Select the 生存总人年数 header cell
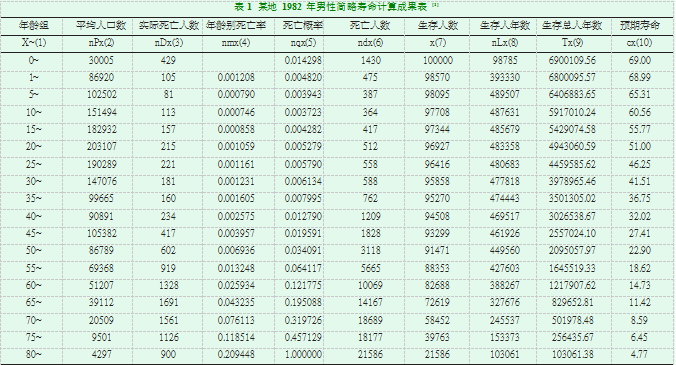 click(572, 25)
